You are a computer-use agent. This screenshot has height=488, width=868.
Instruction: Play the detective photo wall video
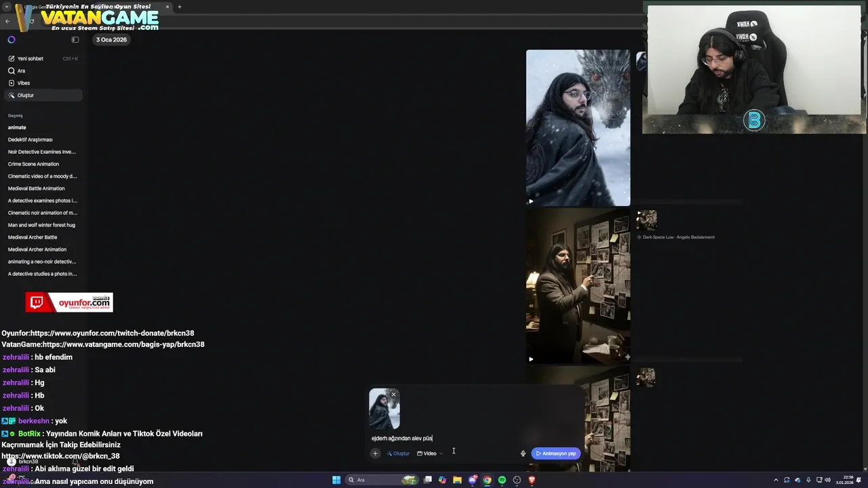pyautogui.click(x=531, y=359)
